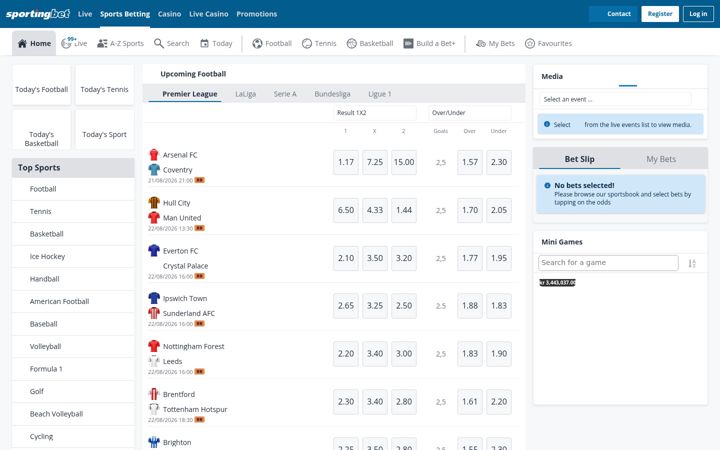Click the Register button
Screen dimensions: 720x450
[x=660, y=14]
